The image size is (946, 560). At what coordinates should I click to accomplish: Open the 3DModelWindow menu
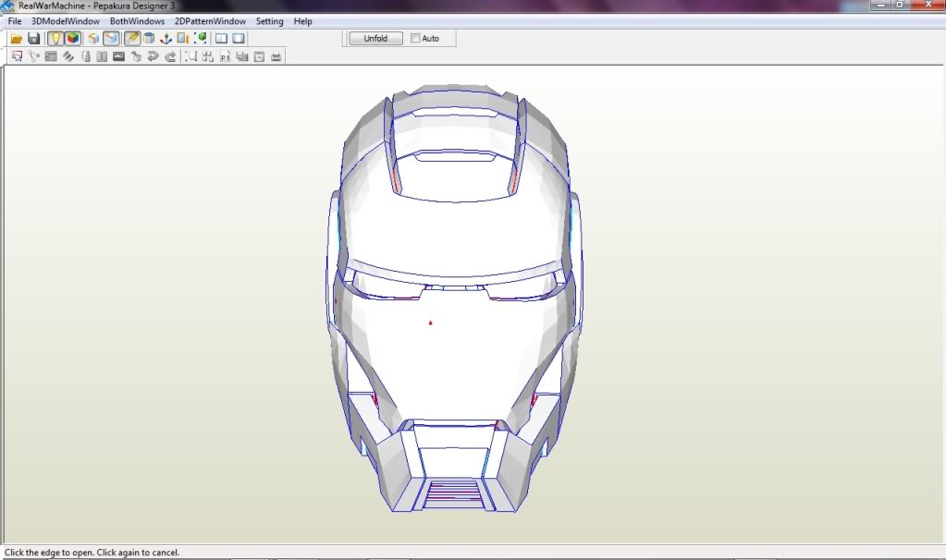click(65, 21)
